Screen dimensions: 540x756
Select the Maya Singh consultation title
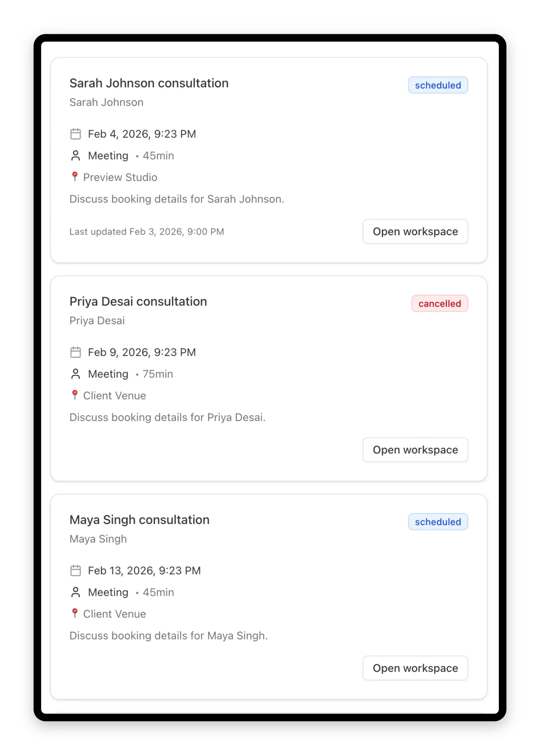pyautogui.click(x=139, y=520)
